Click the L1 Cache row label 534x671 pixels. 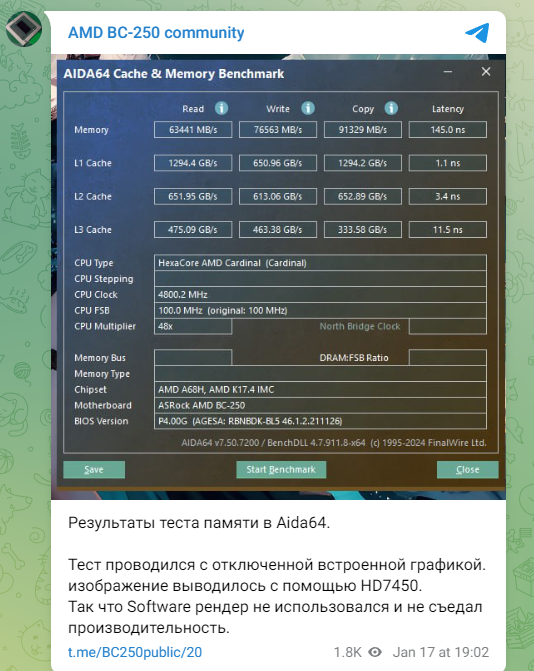[93, 163]
